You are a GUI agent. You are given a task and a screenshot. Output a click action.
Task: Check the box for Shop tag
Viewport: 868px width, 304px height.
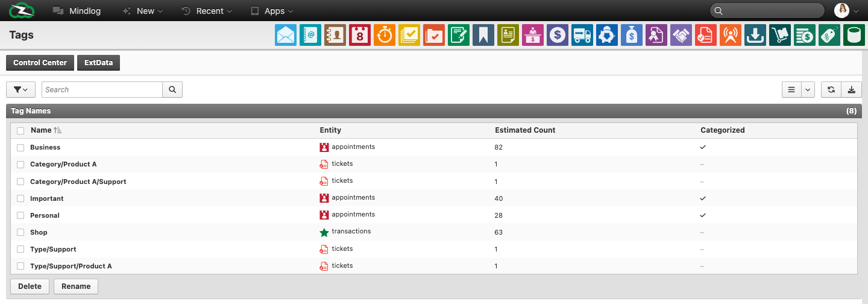click(20, 232)
